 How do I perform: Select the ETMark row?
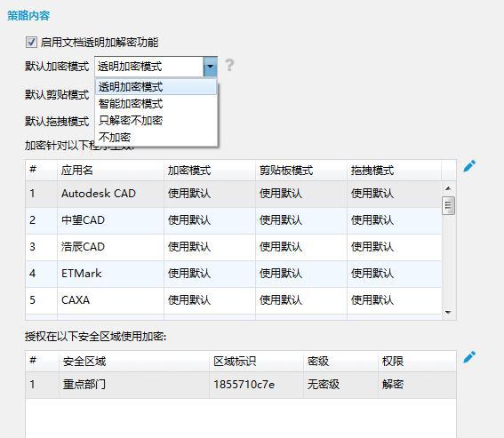click(x=234, y=274)
